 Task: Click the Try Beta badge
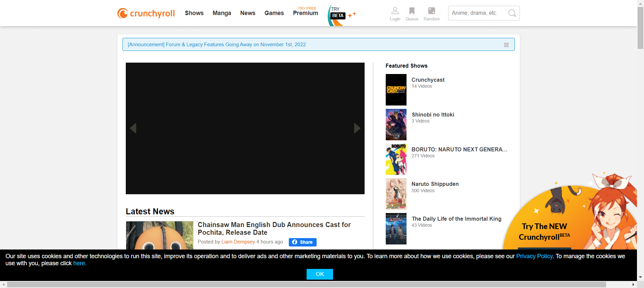[341, 15]
